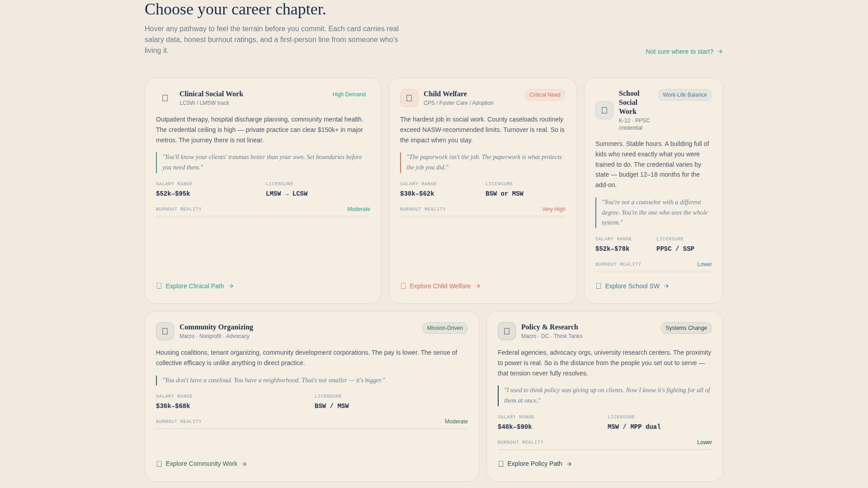Image resolution: width=868 pixels, height=488 pixels.
Task: Click the Very High burnout label on Child Welfare
Action: click(553, 209)
